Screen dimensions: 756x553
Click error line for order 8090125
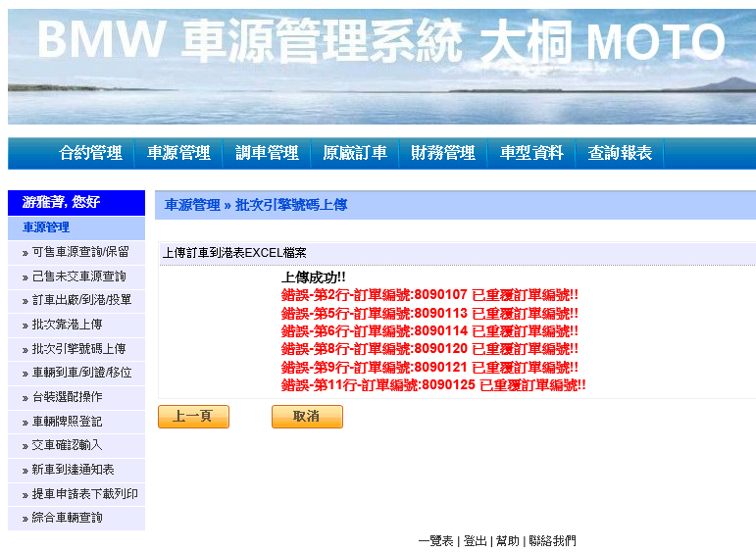pyautogui.click(x=433, y=385)
